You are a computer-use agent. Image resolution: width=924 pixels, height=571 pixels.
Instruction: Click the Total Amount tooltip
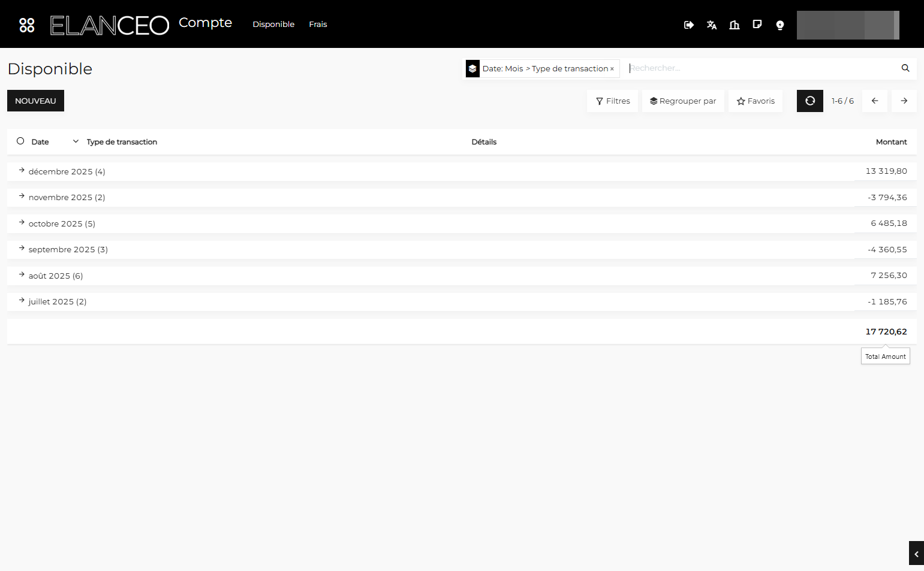[886, 357]
